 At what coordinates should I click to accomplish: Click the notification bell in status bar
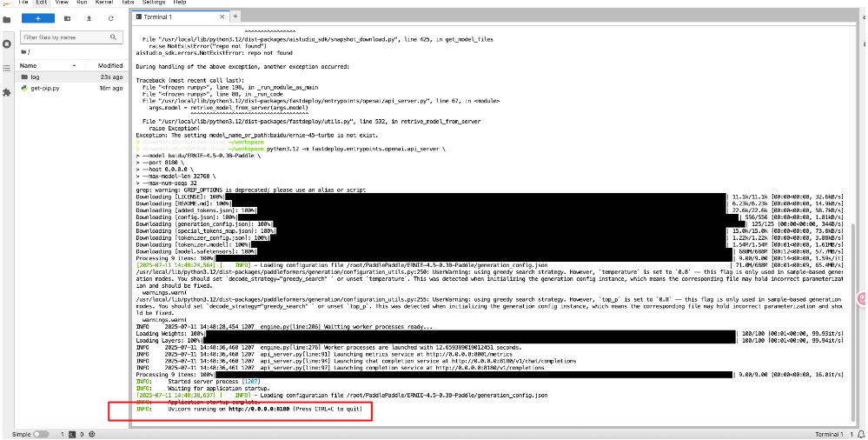click(x=860, y=435)
